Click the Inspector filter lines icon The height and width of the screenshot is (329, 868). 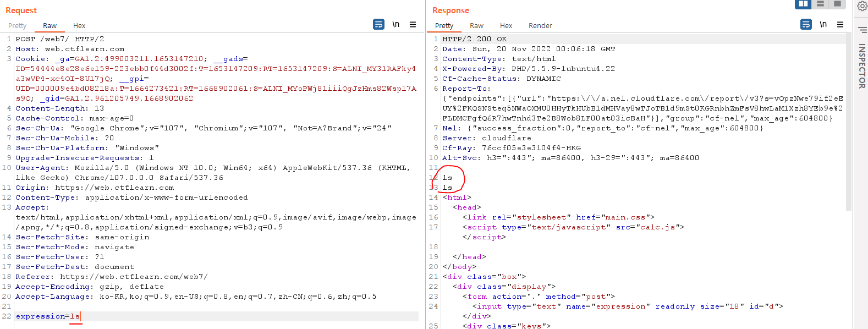tap(862, 30)
